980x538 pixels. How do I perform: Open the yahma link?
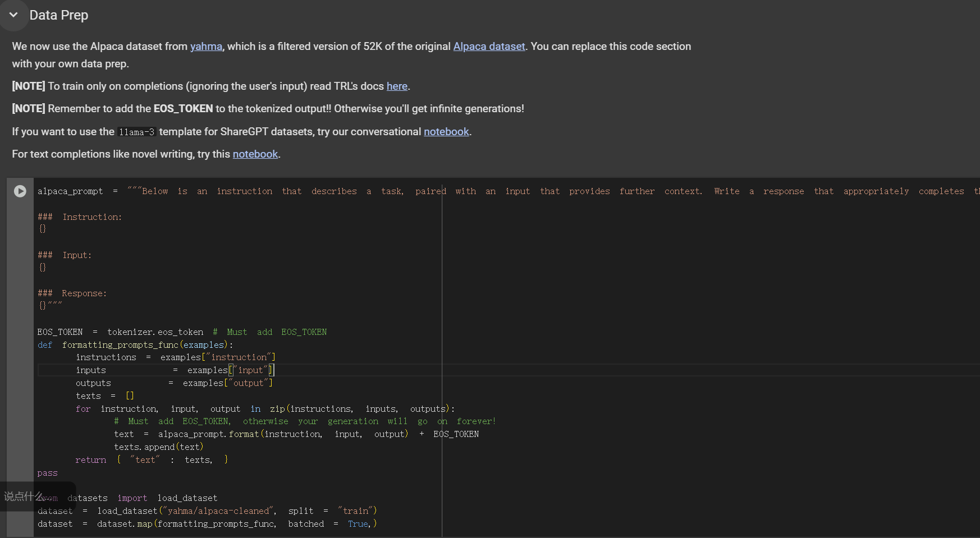(206, 47)
